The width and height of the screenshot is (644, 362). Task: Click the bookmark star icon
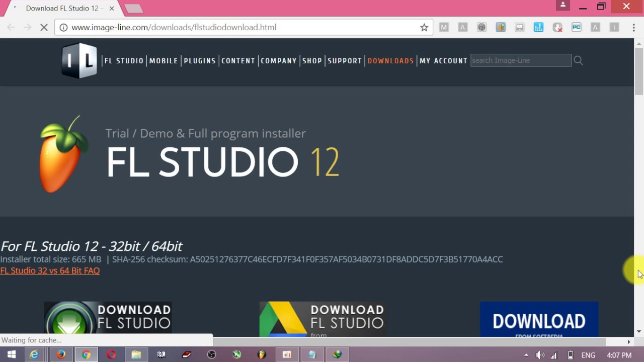tap(424, 28)
